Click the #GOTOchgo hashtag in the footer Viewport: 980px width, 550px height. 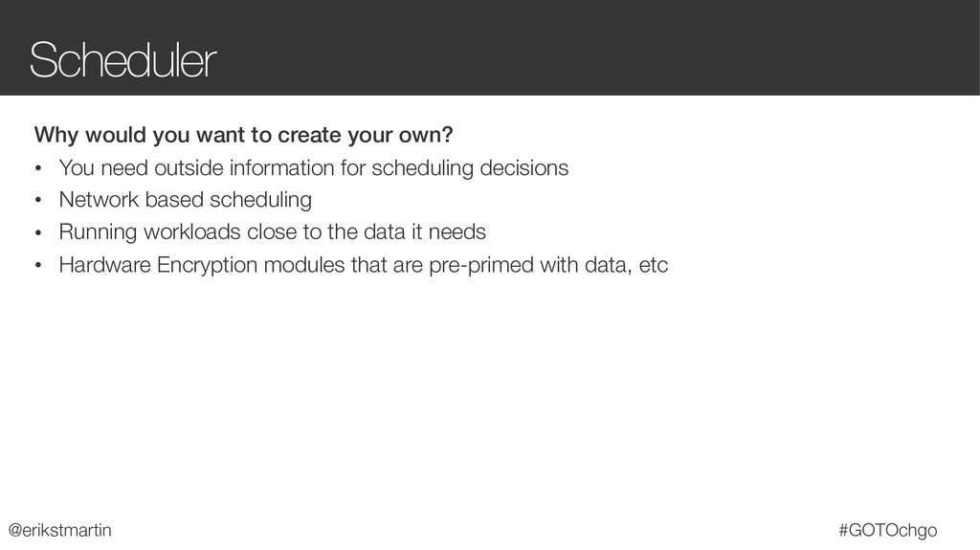(x=887, y=529)
